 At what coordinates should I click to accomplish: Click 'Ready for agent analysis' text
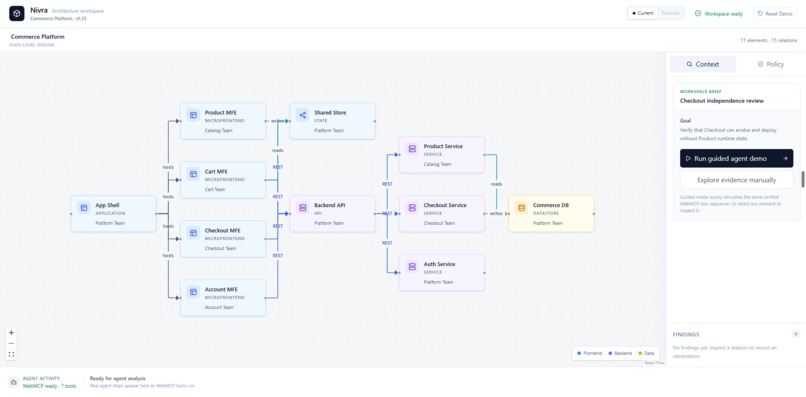click(x=118, y=378)
